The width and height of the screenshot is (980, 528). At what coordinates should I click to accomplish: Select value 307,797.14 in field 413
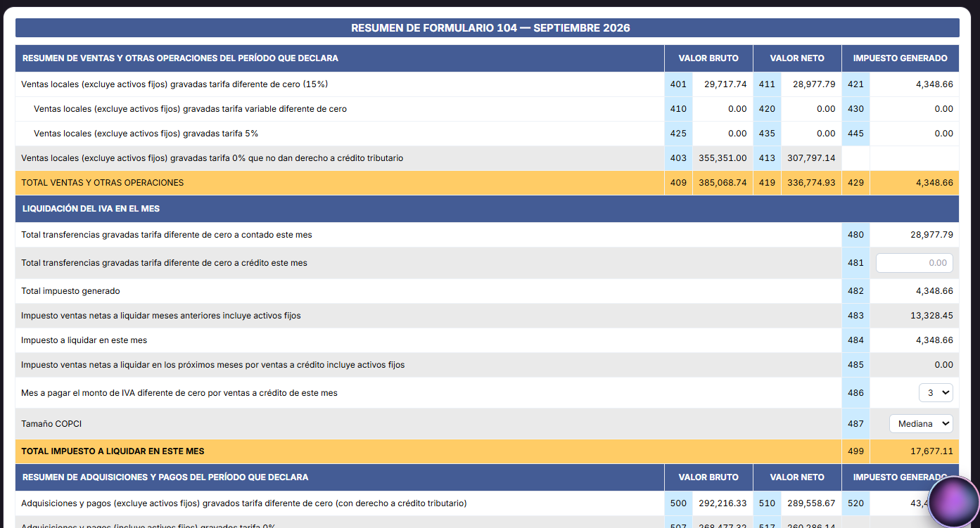(811, 158)
